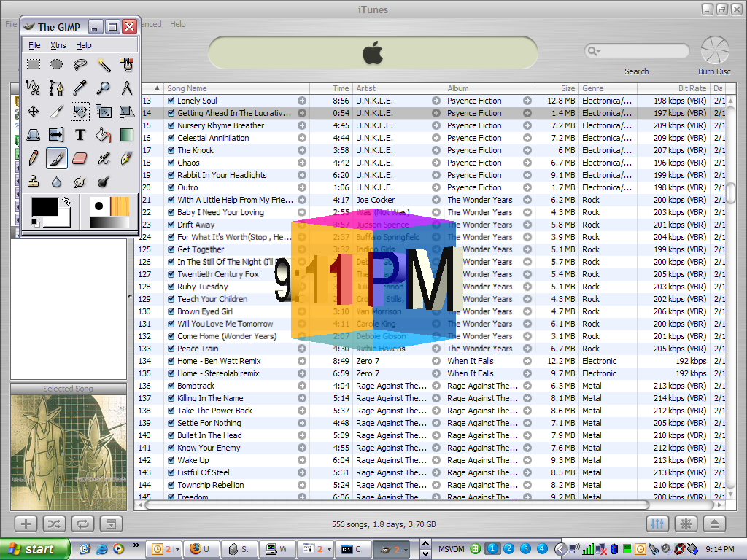Image resolution: width=747 pixels, height=560 pixels.
Task: Uncheck the Ruby Tuesday song checkbox
Action: click(171, 287)
